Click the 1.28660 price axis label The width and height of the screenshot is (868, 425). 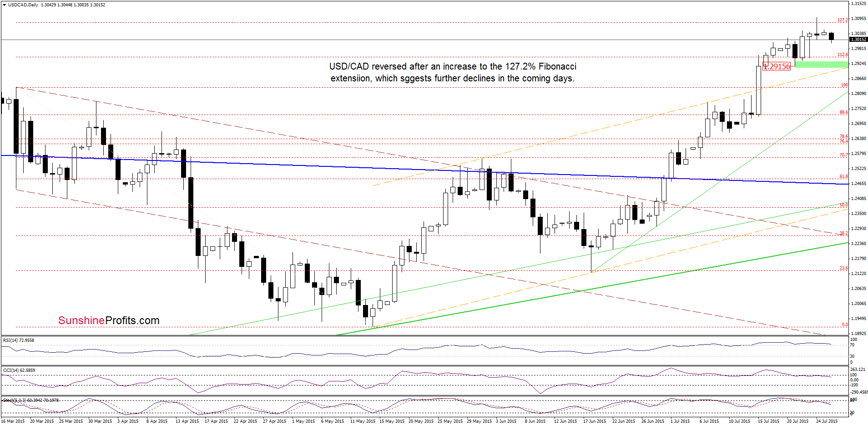pos(858,79)
